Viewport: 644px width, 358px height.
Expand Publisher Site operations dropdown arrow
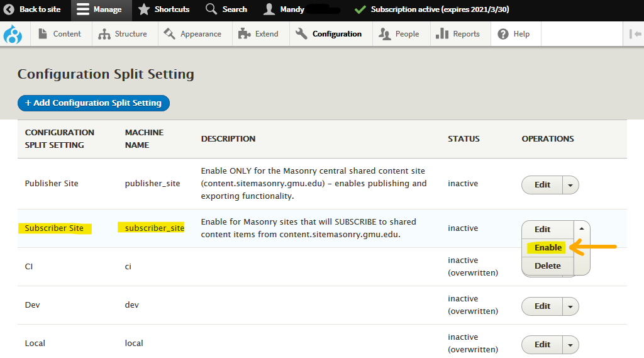click(x=570, y=185)
